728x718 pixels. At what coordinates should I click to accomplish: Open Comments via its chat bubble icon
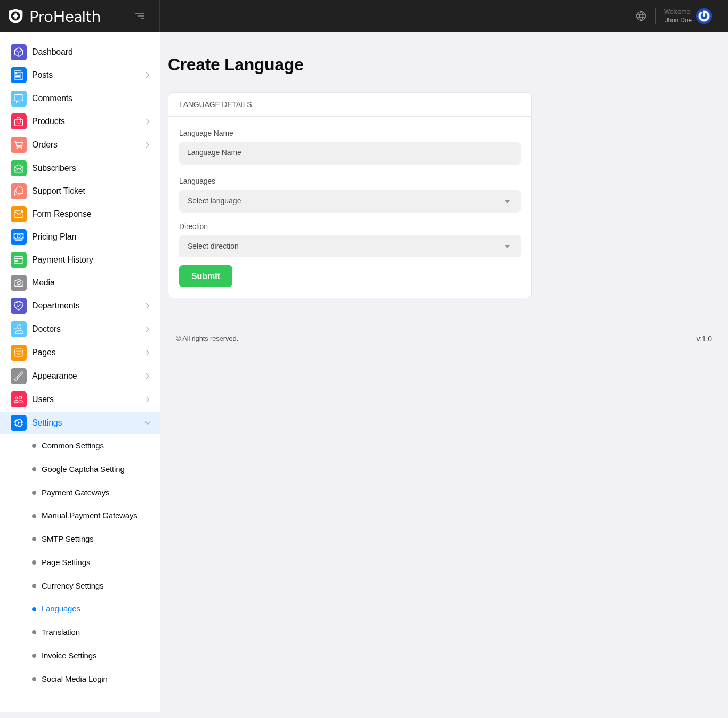coord(19,99)
